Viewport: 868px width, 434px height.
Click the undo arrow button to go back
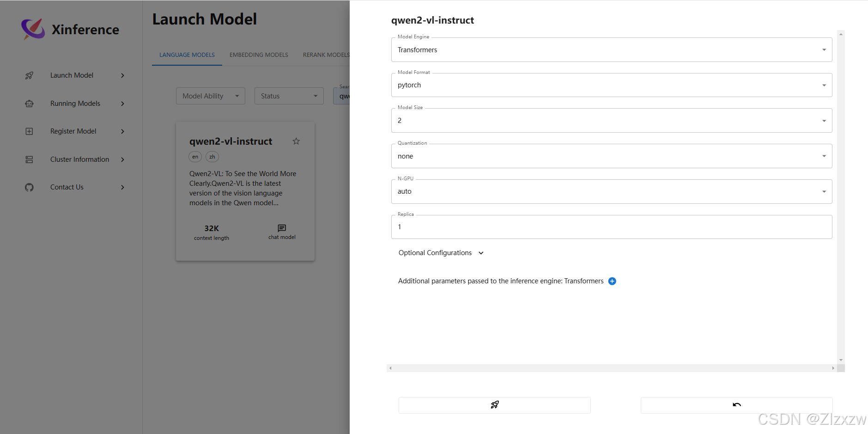coord(736,405)
